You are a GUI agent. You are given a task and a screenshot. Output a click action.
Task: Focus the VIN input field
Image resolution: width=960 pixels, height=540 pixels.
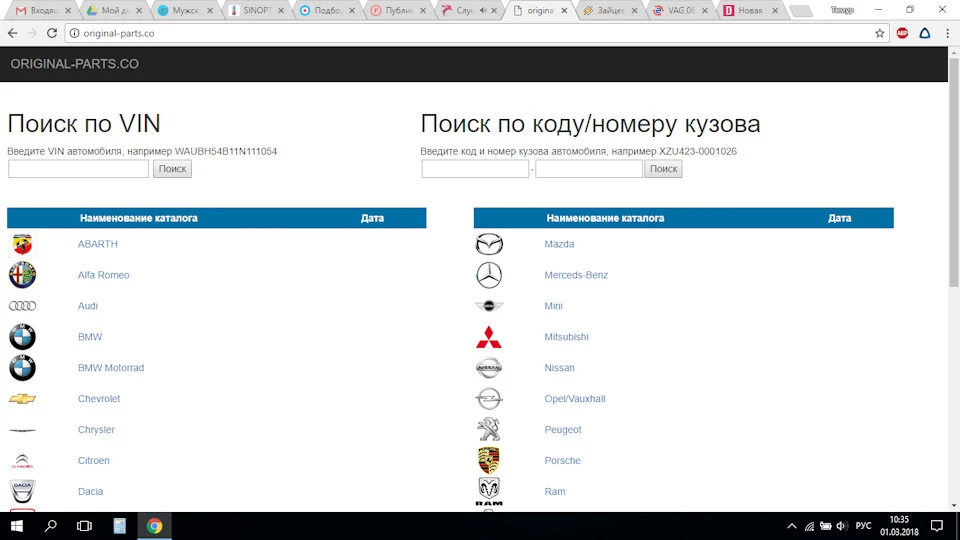78,168
